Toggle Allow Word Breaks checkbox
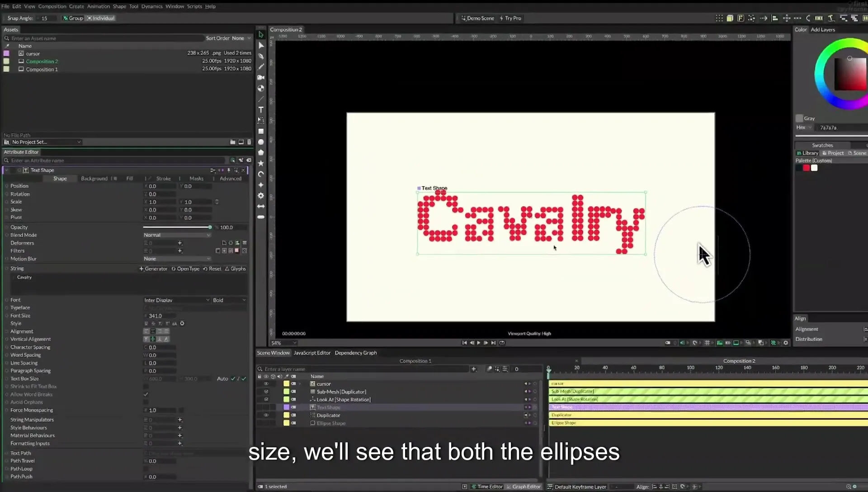 [x=146, y=394]
